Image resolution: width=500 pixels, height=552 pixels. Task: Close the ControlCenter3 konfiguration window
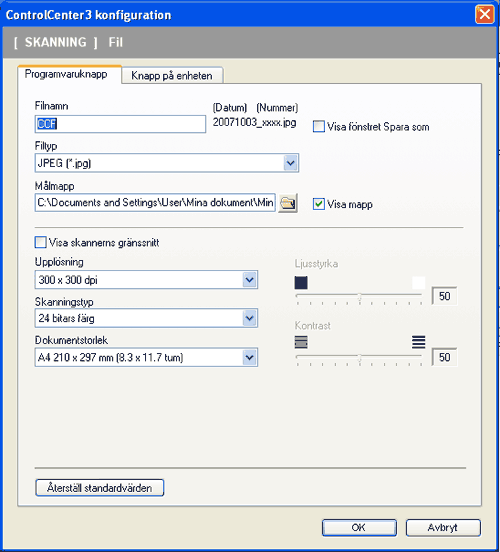pos(485,14)
